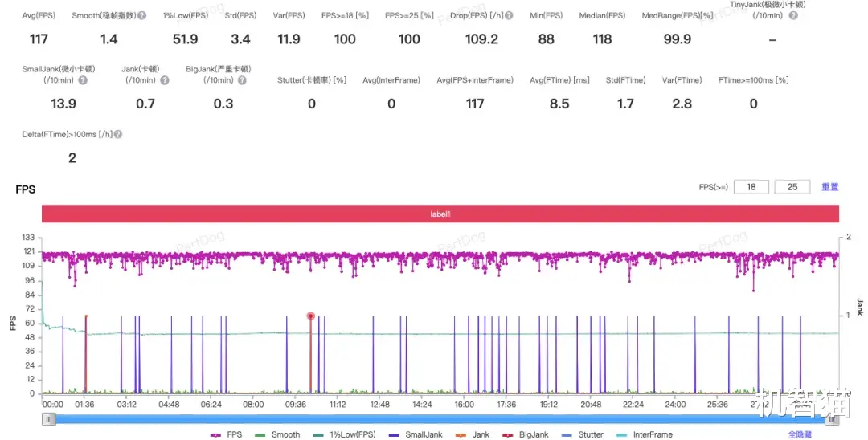Click TinyJank help question mark icon
The width and height of the screenshot is (868, 440).
(793, 15)
